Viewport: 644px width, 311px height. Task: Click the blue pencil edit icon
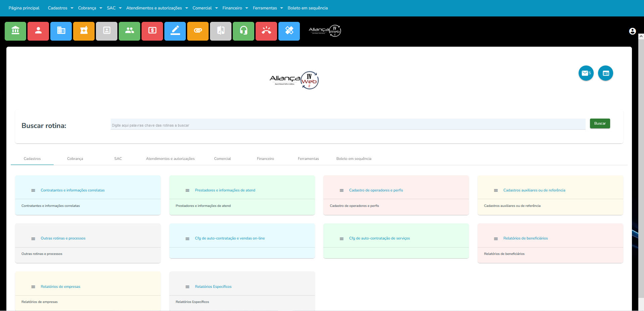[x=175, y=31]
